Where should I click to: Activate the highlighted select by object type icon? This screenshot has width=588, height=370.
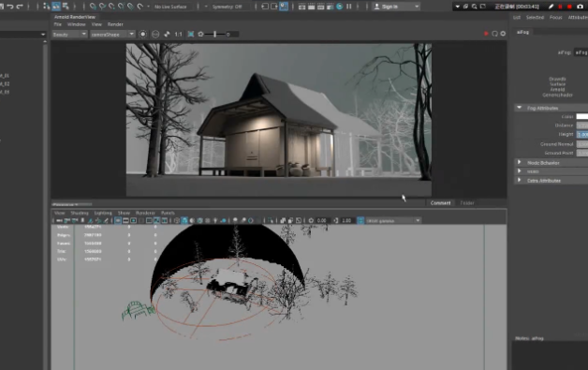(56, 7)
